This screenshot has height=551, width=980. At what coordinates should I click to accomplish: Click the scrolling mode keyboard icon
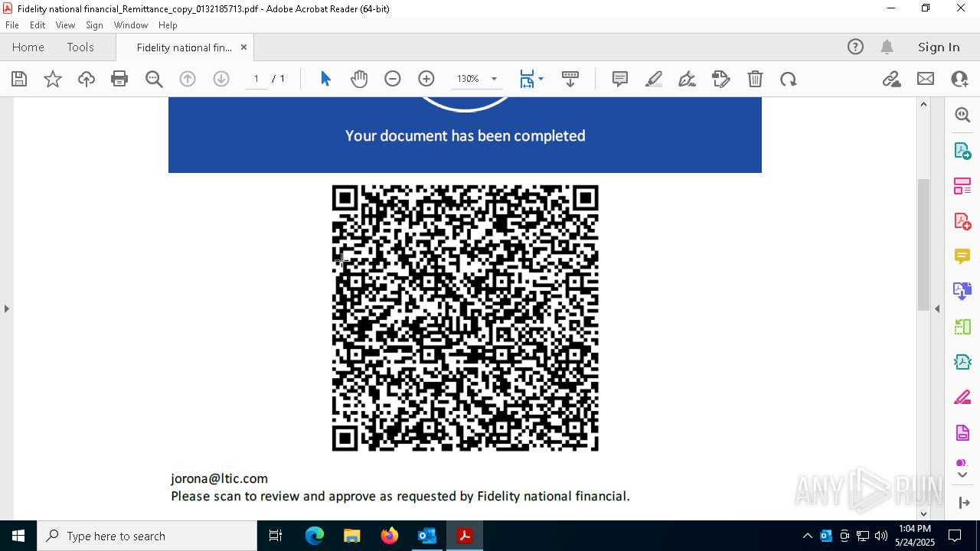570,79
